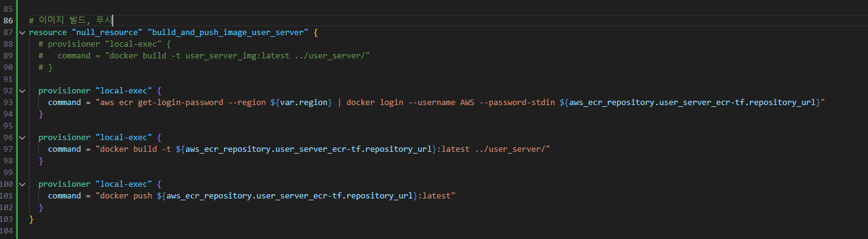Collapse the null_resource block fold arrow on line 87
This screenshot has height=239, width=868.
[22, 32]
